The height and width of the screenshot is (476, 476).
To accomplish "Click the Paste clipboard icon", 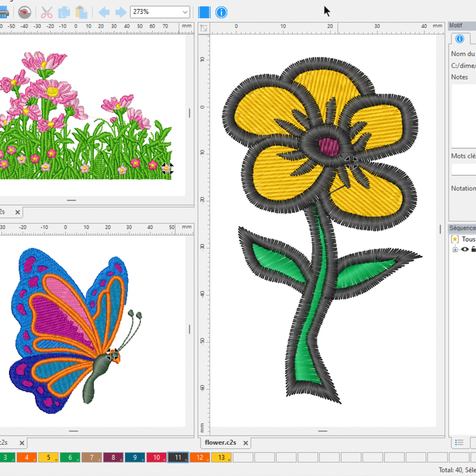I will tap(81, 12).
